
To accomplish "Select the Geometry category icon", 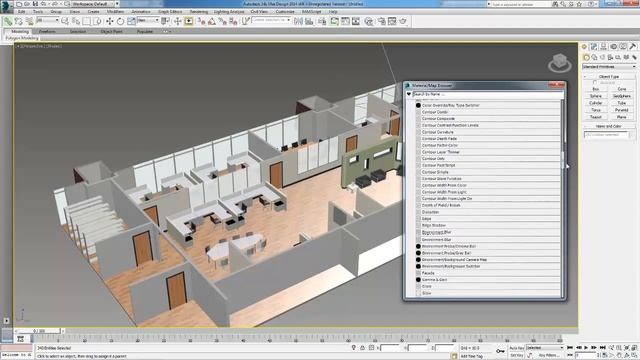I will 586,57.
